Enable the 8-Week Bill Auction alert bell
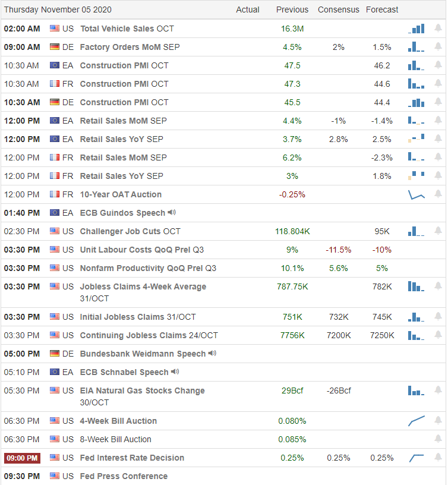The width and height of the screenshot is (448, 485). (x=438, y=439)
